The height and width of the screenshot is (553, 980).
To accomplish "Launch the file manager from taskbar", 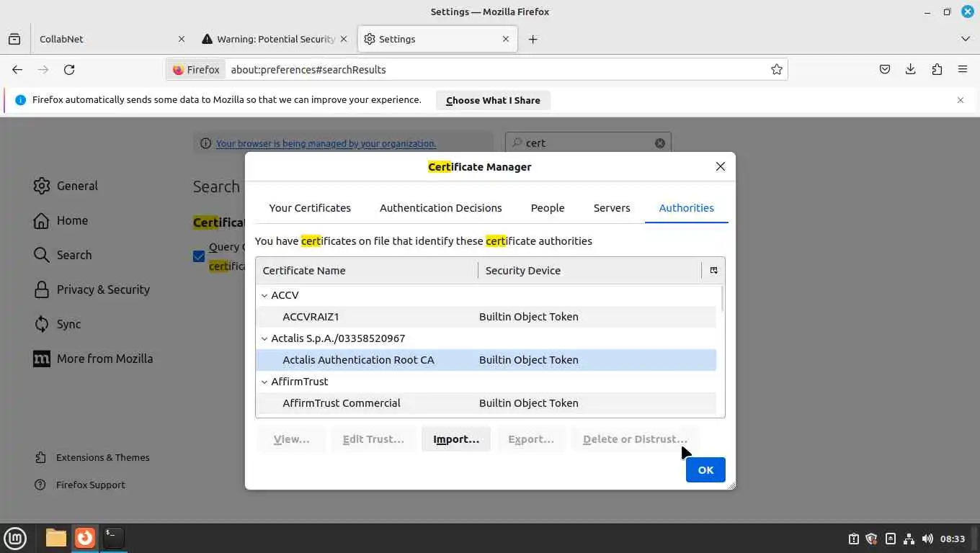I will 55,538.
